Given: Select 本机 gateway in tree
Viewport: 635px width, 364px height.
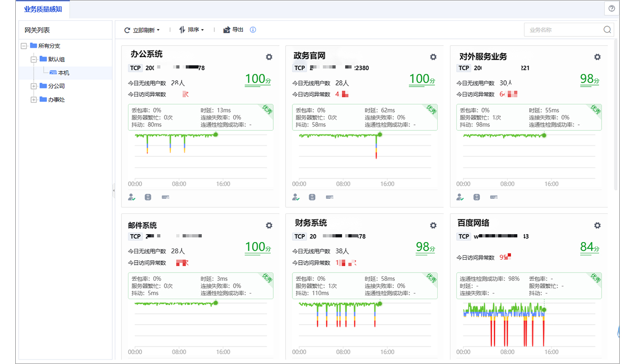Looking at the screenshot, I should pos(60,73).
